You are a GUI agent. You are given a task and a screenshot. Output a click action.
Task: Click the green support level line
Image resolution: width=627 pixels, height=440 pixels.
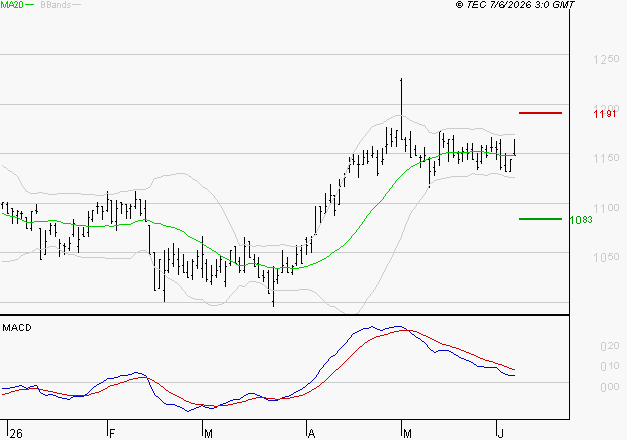(540, 219)
